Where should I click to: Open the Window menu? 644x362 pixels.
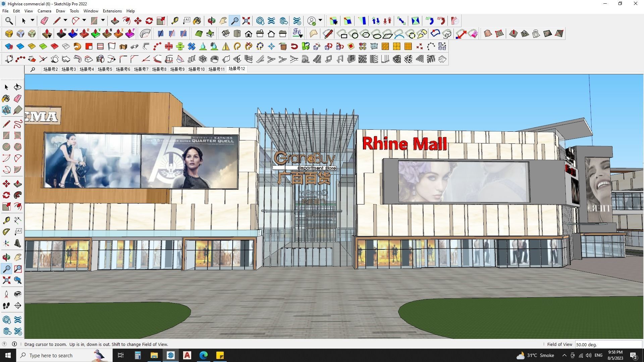pyautogui.click(x=91, y=11)
